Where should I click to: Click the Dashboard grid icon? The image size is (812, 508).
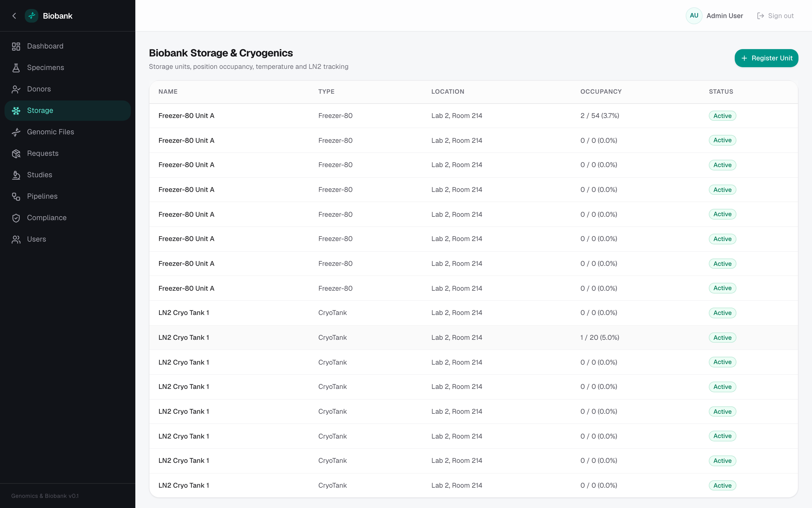point(16,46)
